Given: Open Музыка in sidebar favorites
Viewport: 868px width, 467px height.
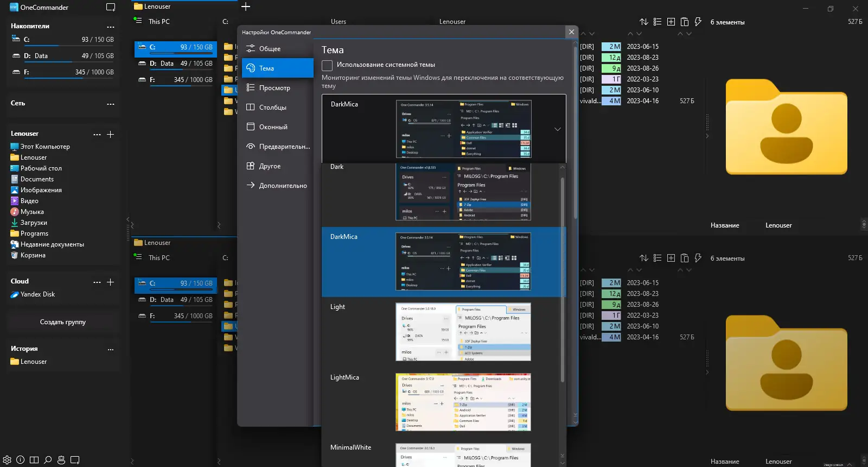Looking at the screenshot, I should tap(27, 212).
